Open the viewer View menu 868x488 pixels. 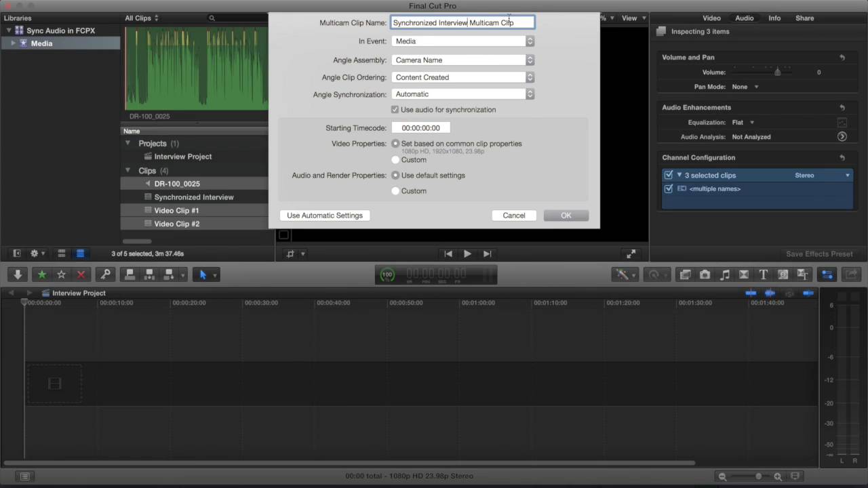(633, 18)
